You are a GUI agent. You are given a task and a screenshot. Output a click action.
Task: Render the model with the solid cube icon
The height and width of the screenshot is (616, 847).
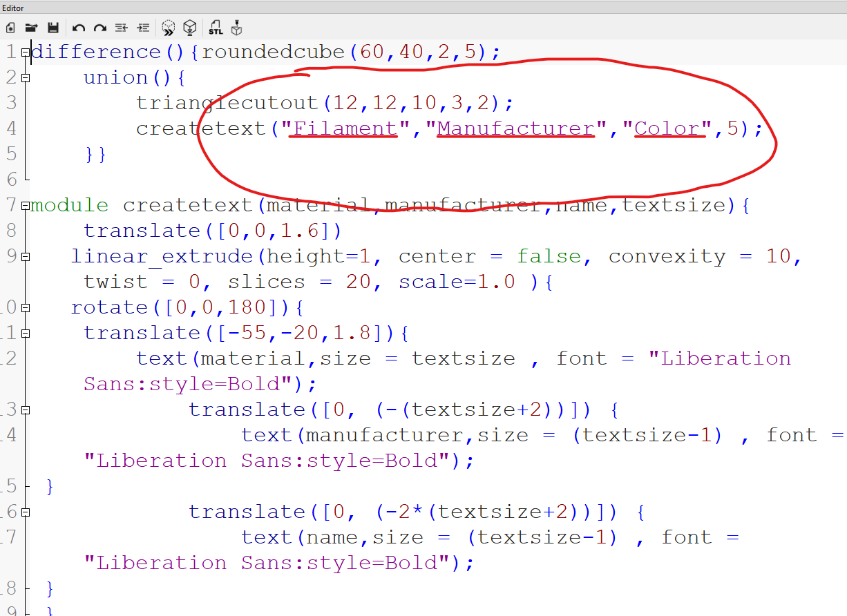(x=189, y=28)
